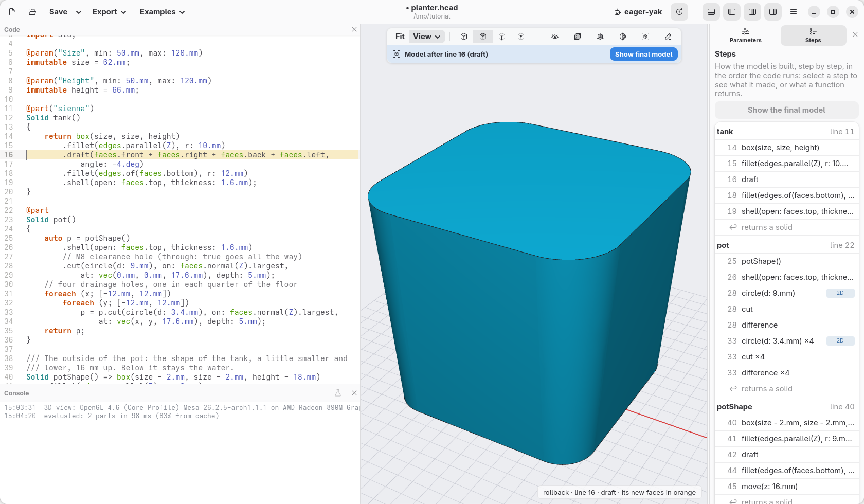Click the open folder icon
Screen dimensions: 864x504
tap(32, 12)
